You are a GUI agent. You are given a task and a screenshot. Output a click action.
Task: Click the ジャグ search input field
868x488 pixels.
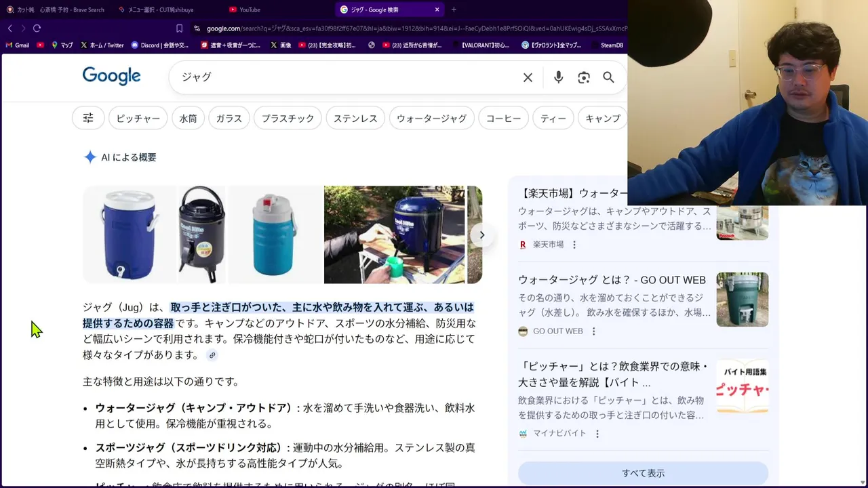[x=346, y=77]
